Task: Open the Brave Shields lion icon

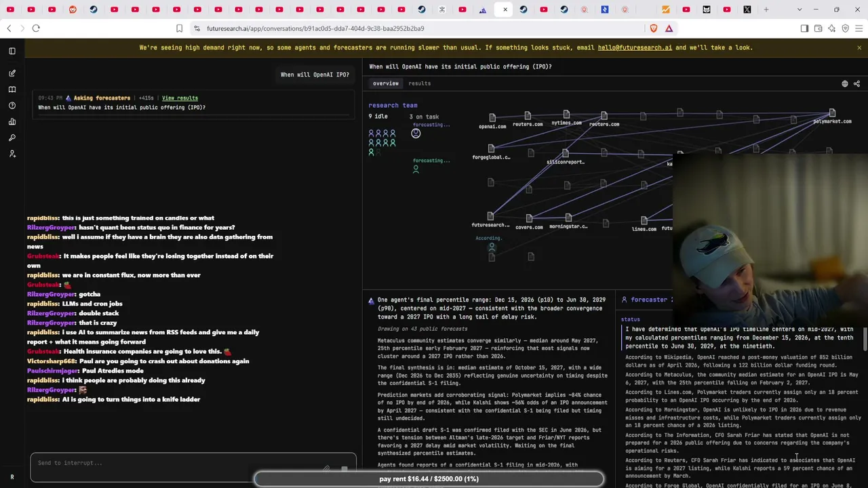Action: [654, 28]
